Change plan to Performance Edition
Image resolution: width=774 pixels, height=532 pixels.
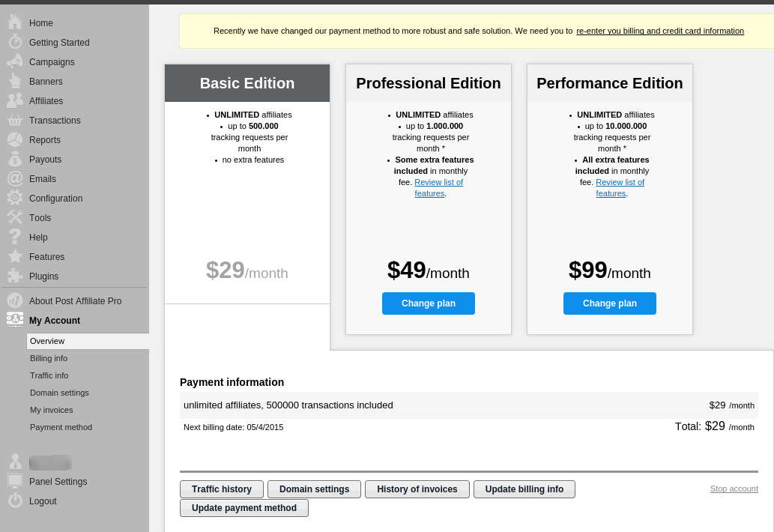tap(609, 303)
